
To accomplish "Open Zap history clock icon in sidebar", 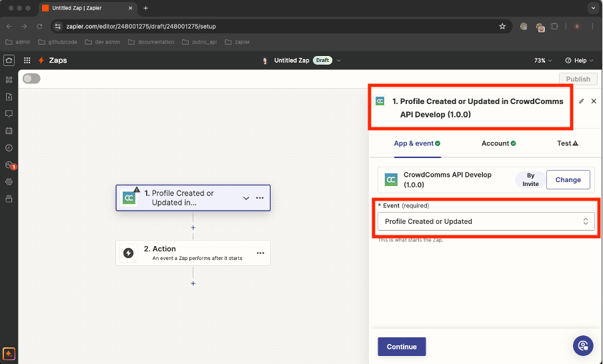I will [x=9, y=147].
